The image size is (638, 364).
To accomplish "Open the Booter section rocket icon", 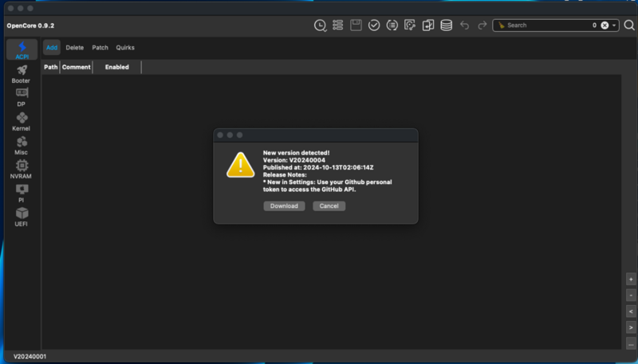I will pyautogui.click(x=22, y=70).
